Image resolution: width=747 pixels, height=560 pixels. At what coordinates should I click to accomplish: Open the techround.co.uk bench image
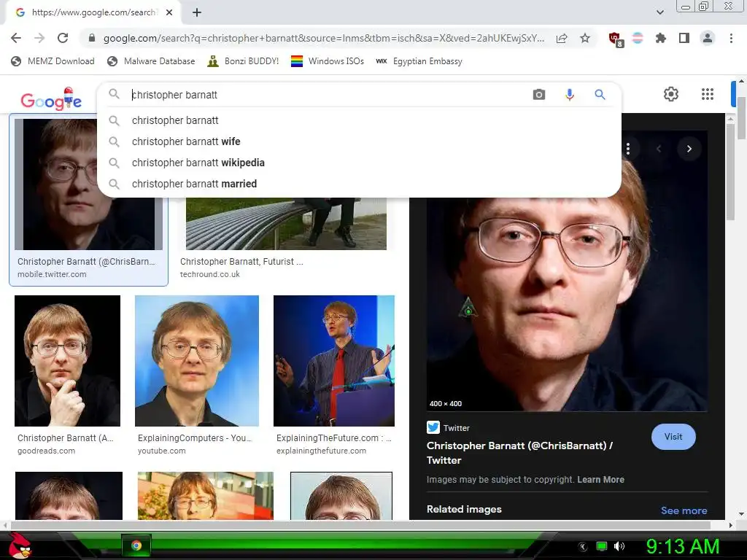click(286, 224)
